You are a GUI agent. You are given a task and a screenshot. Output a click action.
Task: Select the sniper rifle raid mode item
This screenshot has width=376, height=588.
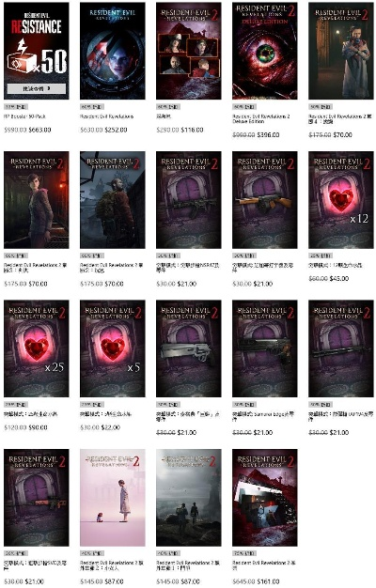point(37,497)
